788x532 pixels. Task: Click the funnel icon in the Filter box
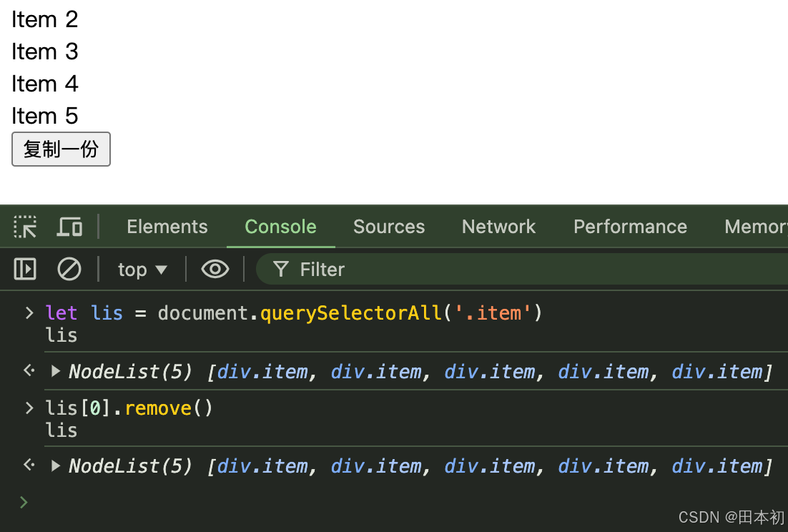coord(281,270)
